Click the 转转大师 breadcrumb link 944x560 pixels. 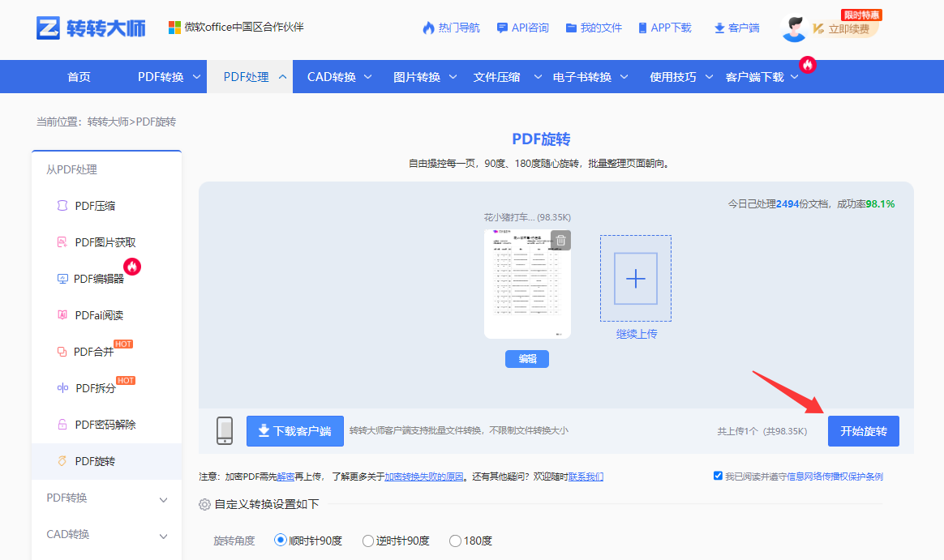point(108,122)
